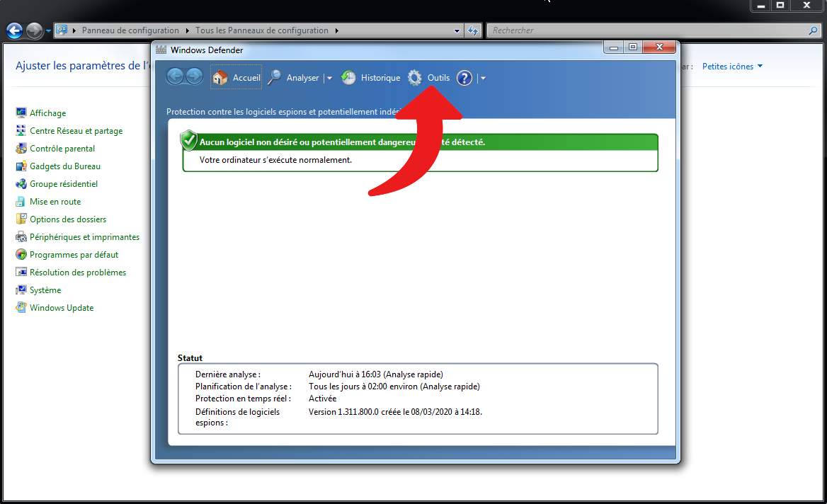
Task: Minimize the Windows Defender window
Action: pos(613,47)
